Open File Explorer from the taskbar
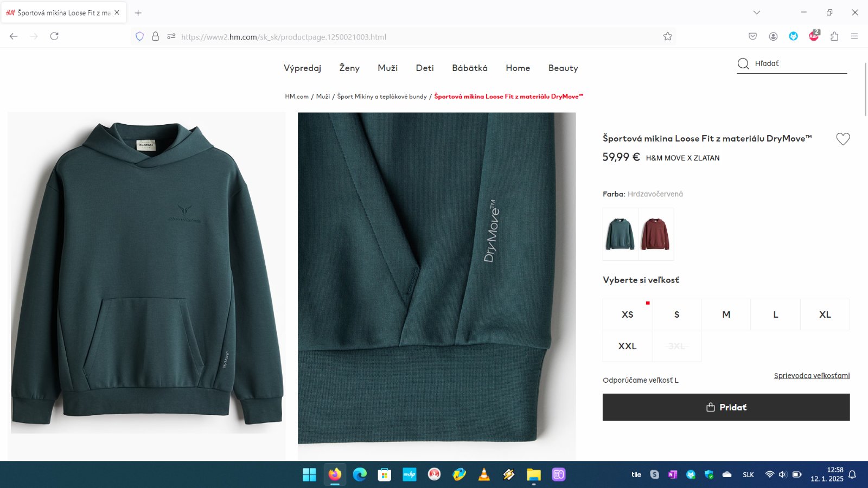Viewport: 868px width, 488px height. pyautogui.click(x=534, y=474)
